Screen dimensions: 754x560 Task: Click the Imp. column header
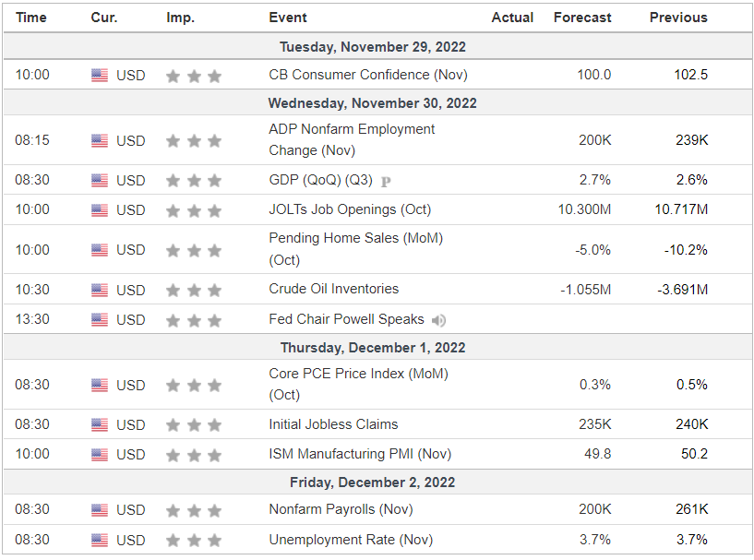[180, 18]
